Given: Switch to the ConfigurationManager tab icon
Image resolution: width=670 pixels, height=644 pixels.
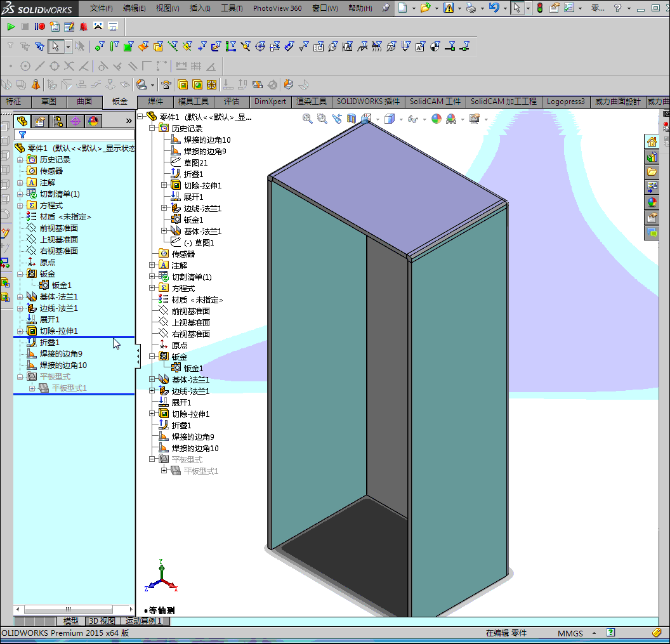Looking at the screenshot, I should pyautogui.click(x=57, y=121).
